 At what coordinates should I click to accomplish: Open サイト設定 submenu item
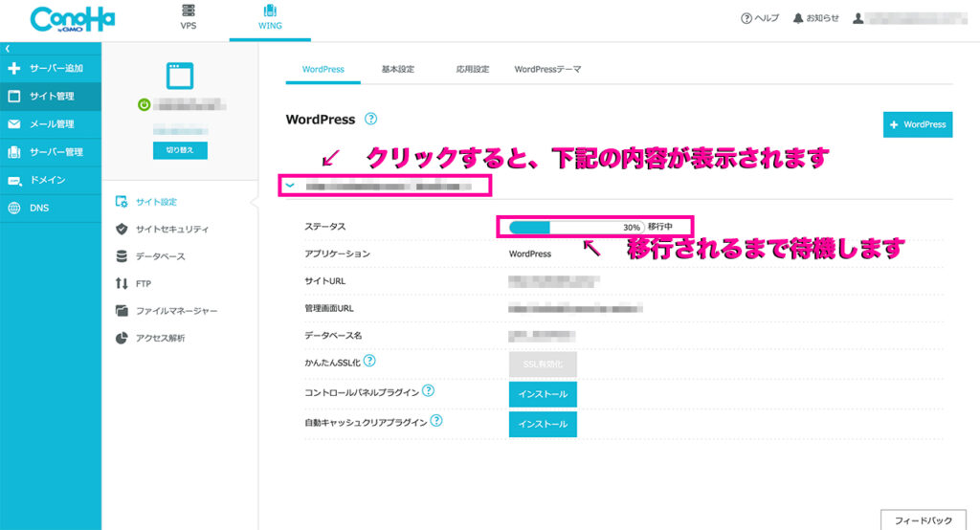156,202
